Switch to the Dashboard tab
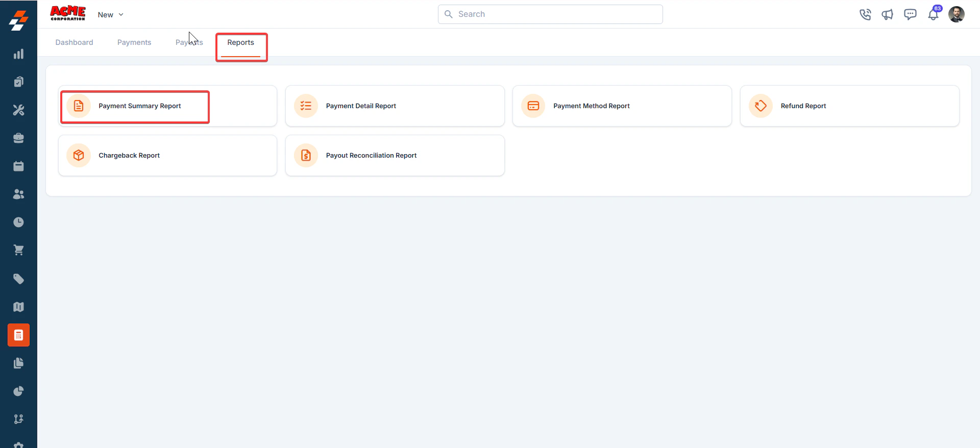The height and width of the screenshot is (448, 980). coord(75,42)
